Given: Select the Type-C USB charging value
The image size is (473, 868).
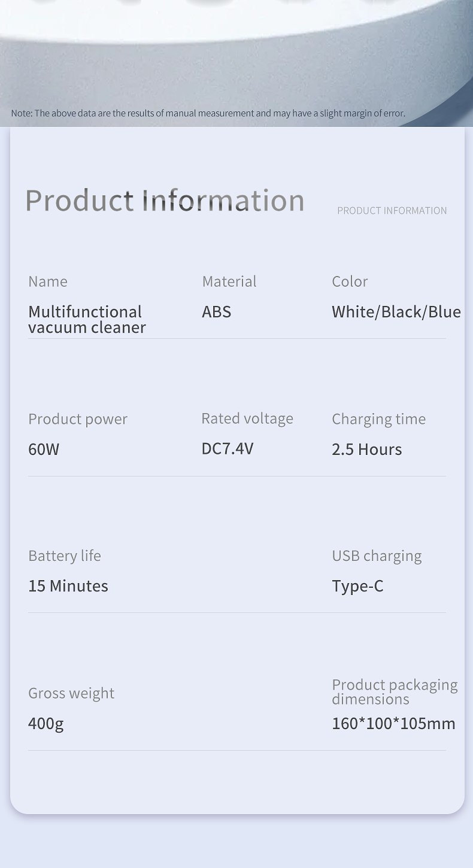Looking at the screenshot, I should (357, 586).
